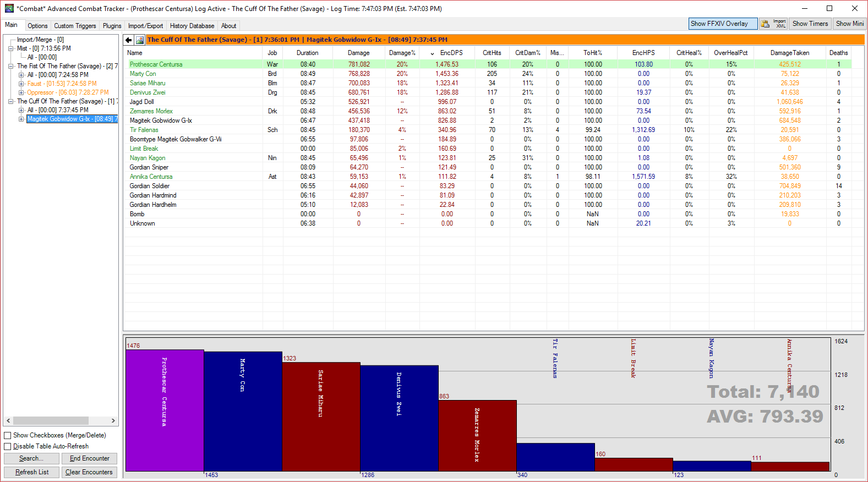
Task: Switch to the History Database tab
Action: click(x=192, y=26)
